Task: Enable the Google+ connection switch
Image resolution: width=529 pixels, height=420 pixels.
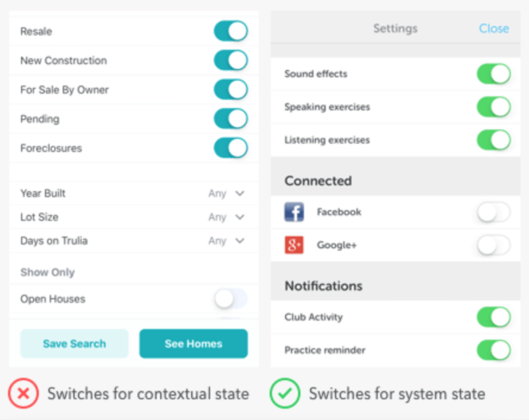Action: click(494, 245)
